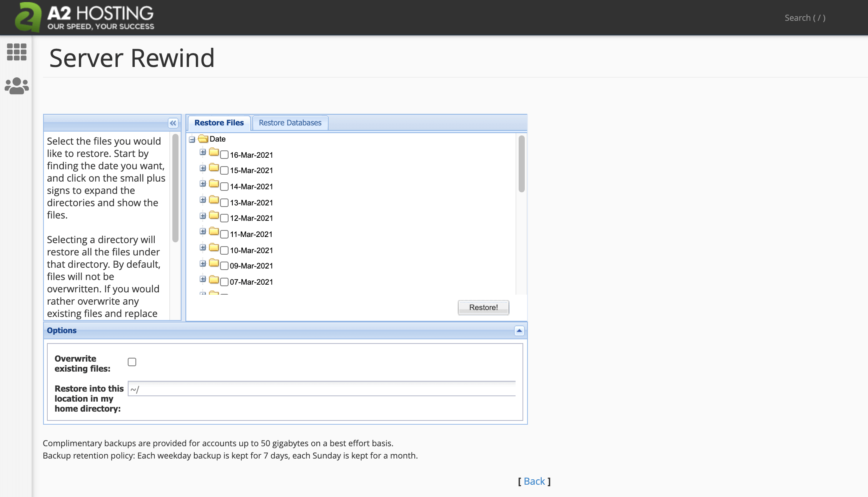Click the 12-Mar-2021 folder icon
The width and height of the screenshot is (868, 497).
(214, 215)
